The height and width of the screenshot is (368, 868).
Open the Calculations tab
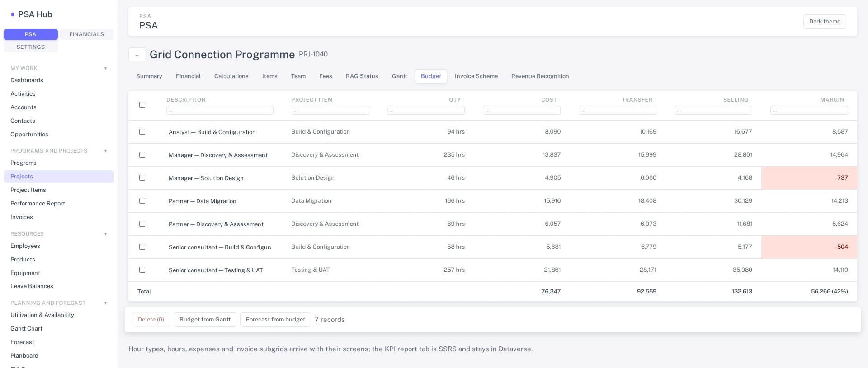(231, 76)
